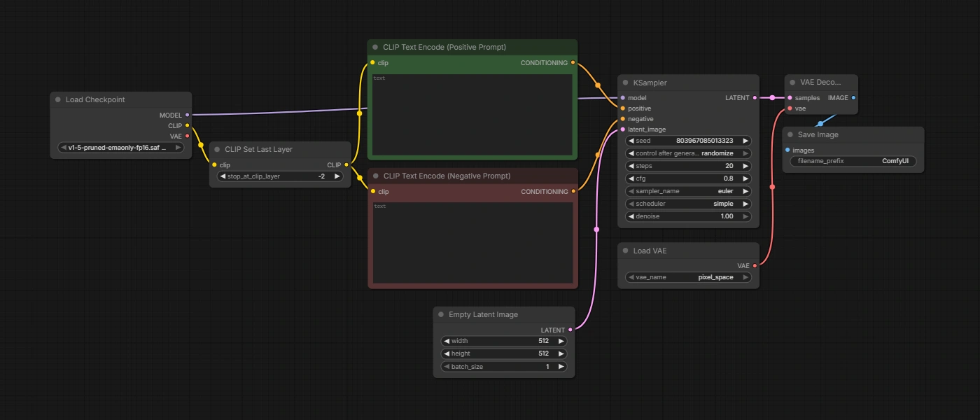980x420 pixels.
Task: Decrease stop_at_clip_layer with left arrow
Action: click(x=223, y=176)
